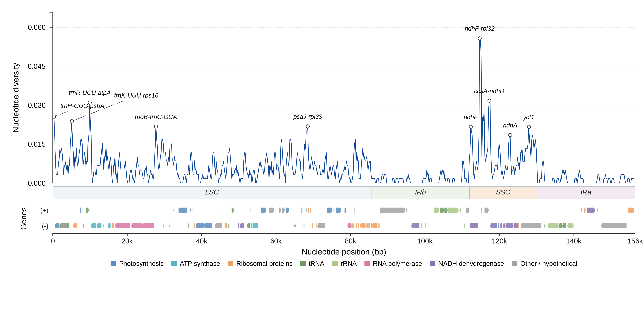The image size is (644, 313).
Task: Click the Ribosomal proteins legend swatch
Action: tap(231, 264)
